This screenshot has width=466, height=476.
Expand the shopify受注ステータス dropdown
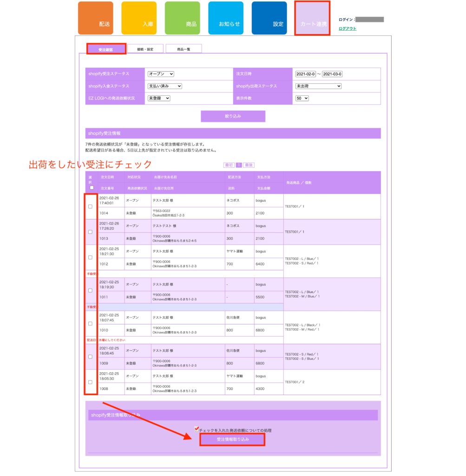tap(160, 74)
